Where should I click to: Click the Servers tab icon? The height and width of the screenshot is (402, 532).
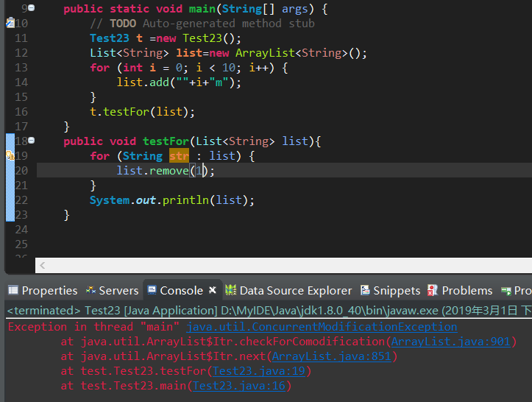click(x=91, y=290)
